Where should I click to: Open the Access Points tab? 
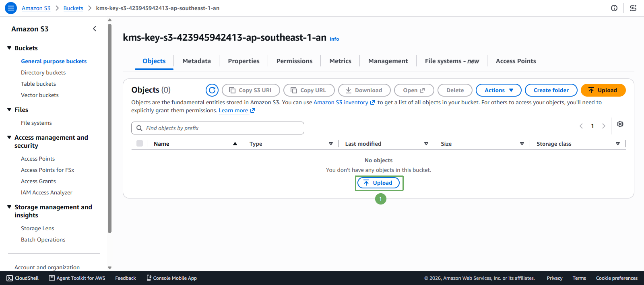pos(516,61)
